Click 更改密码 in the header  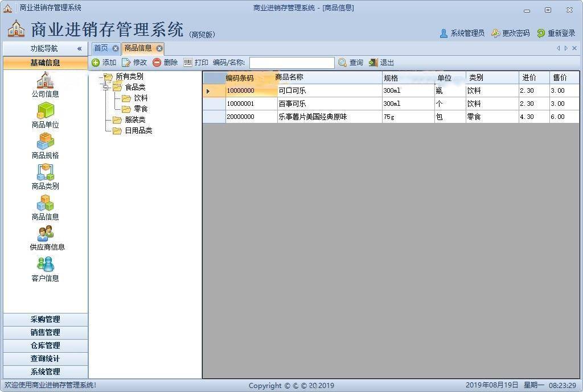[x=511, y=34]
